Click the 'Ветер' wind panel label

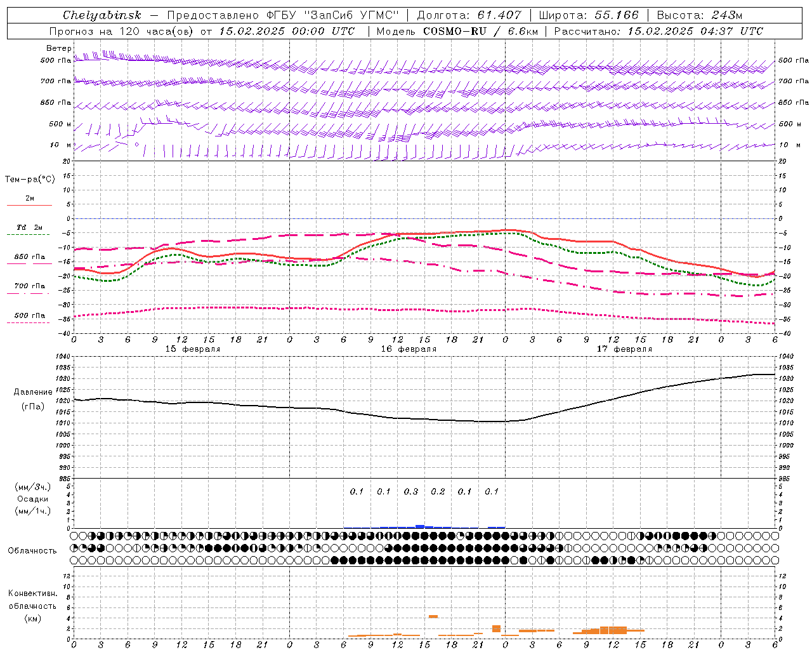(59, 48)
